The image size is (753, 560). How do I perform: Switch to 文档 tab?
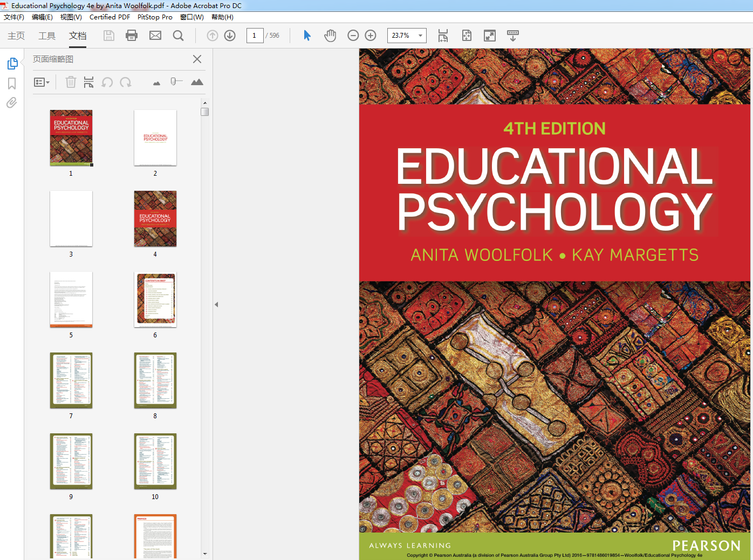coord(78,36)
